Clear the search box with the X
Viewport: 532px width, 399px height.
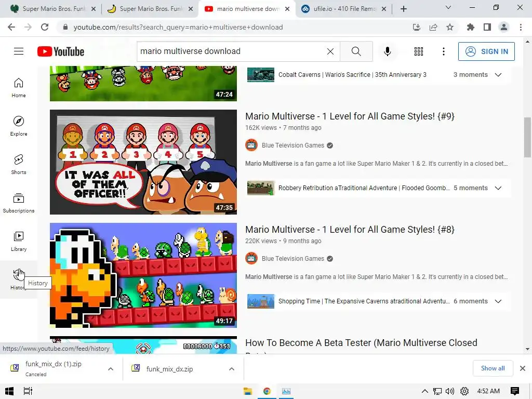[x=330, y=51]
